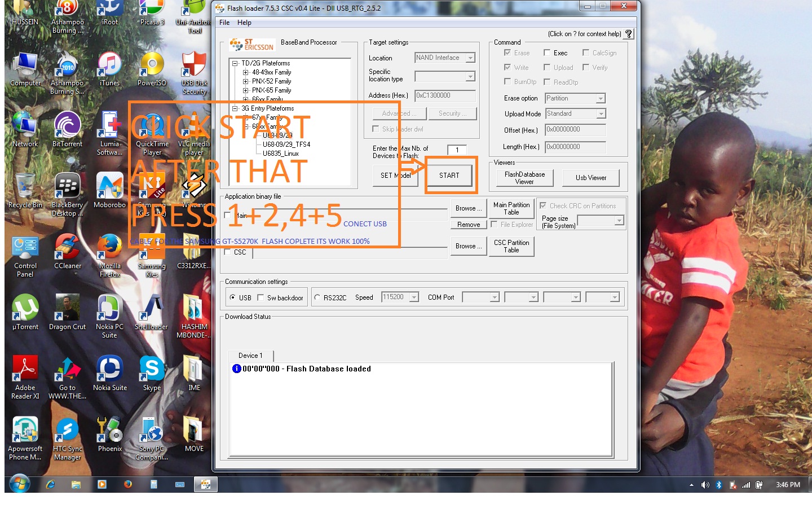Launch BitTorrent from the desktop
Screen dimensions: 812x508
67,130
